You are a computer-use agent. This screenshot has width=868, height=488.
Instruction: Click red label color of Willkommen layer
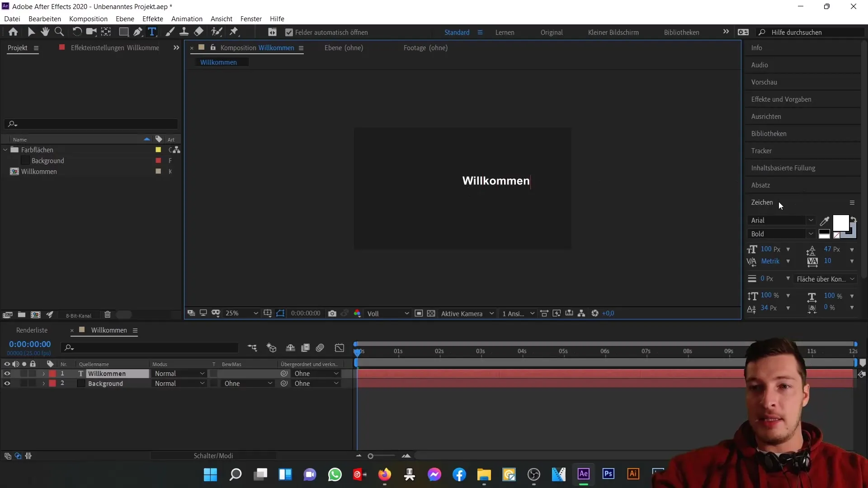click(52, 374)
